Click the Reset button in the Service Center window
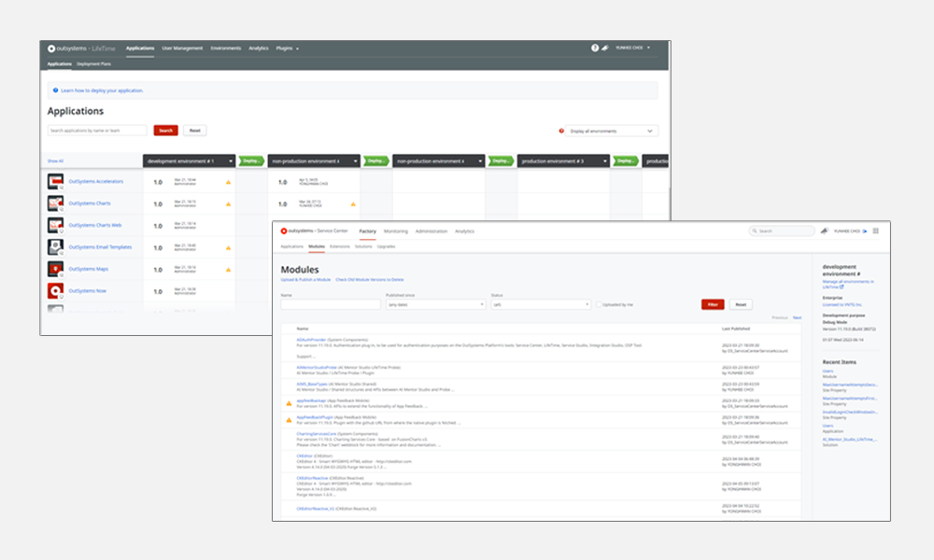 pos(741,304)
